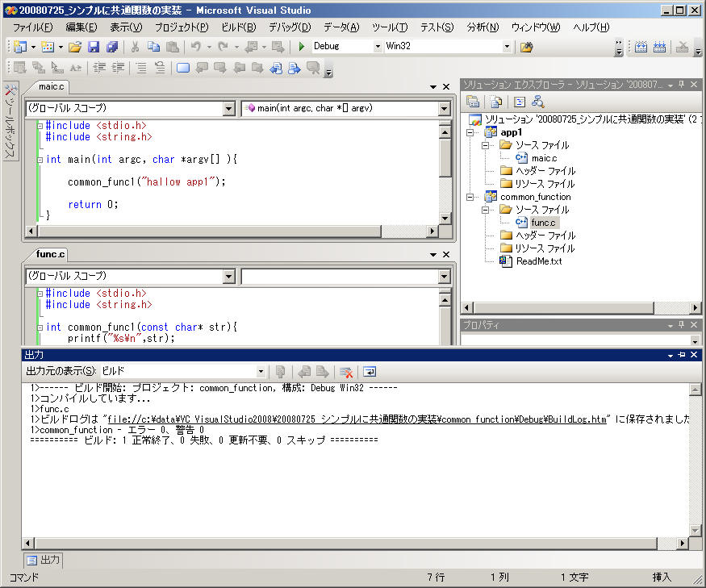Click the Open File folder icon
Image resolution: width=706 pixels, height=588 pixels.
(75, 47)
